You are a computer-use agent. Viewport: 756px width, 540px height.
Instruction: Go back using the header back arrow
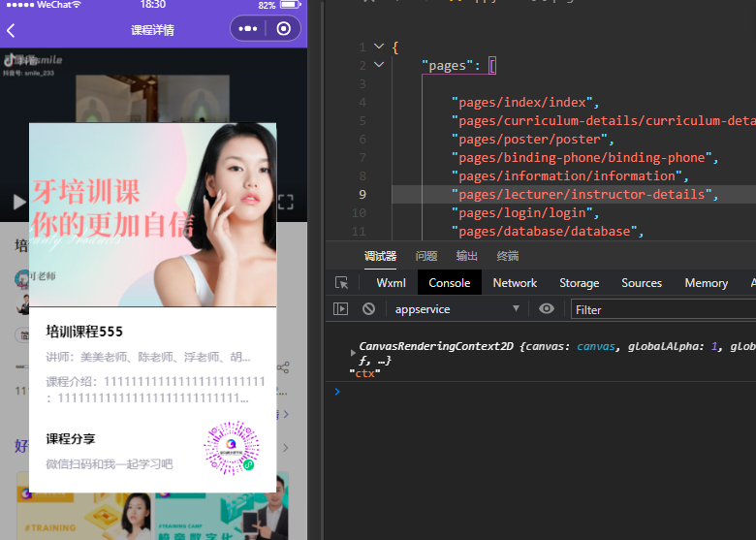[11, 30]
